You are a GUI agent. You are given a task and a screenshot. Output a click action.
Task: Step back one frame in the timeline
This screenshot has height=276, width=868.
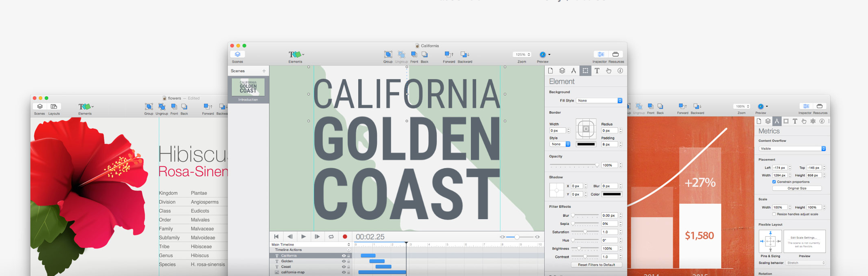click(x=290, y=237)
